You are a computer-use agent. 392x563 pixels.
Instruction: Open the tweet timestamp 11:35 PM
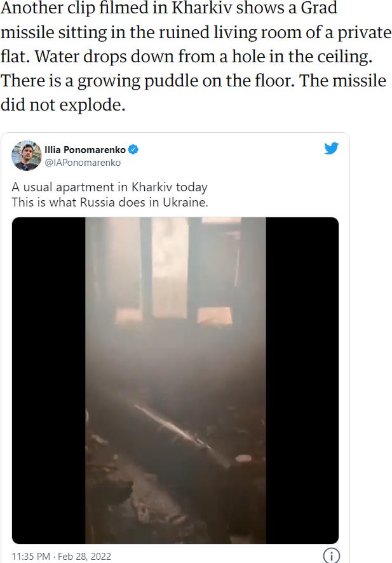30,556
